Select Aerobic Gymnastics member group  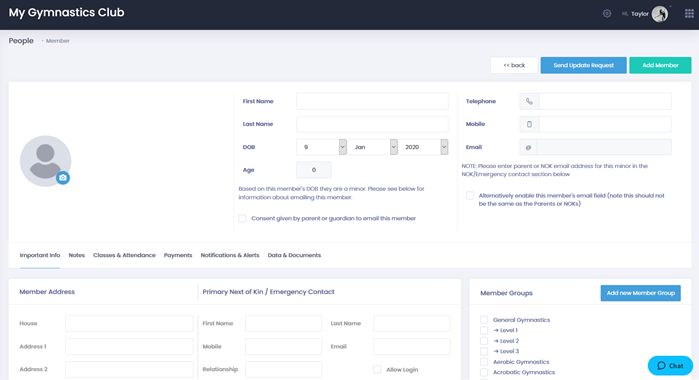tap(484, 362)
